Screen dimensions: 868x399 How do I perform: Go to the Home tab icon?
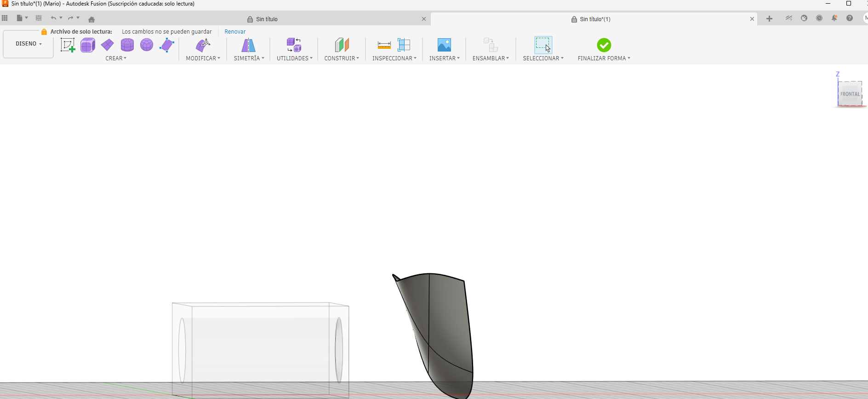point(91,19)
